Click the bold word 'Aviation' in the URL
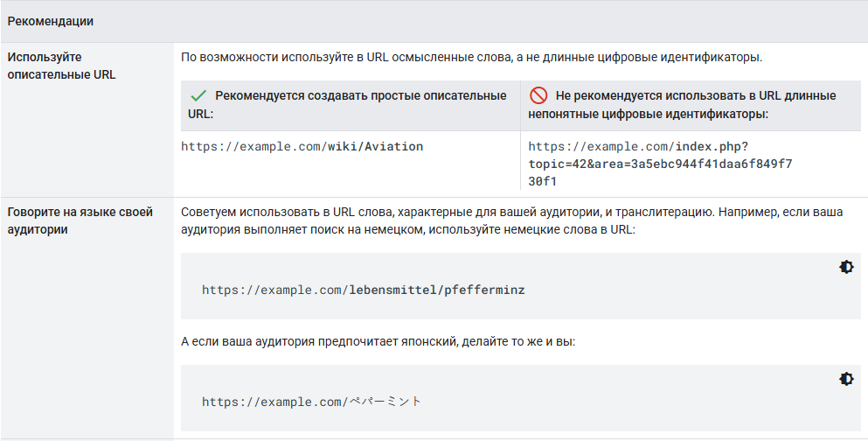This screenshot has width=868, height=441. (x=393, y=147)
